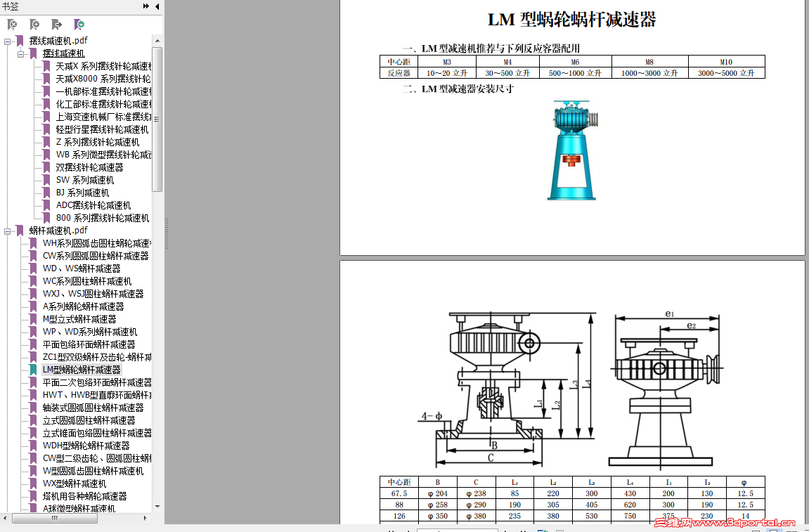Select the underlined 摆线减速机 bookmark

point(63,53)
